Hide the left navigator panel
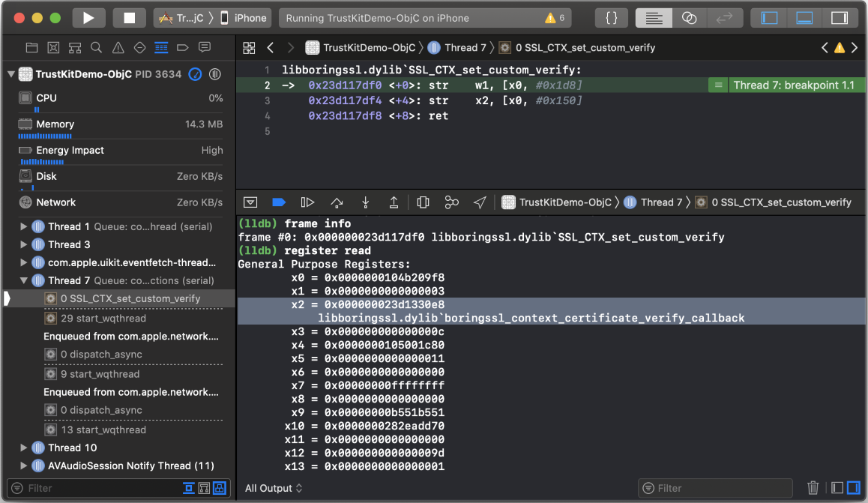 click(x=770, y=18)
